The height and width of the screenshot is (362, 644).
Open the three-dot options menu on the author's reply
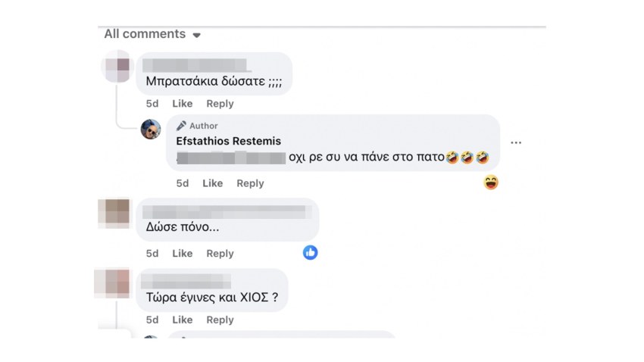point(516,142)
